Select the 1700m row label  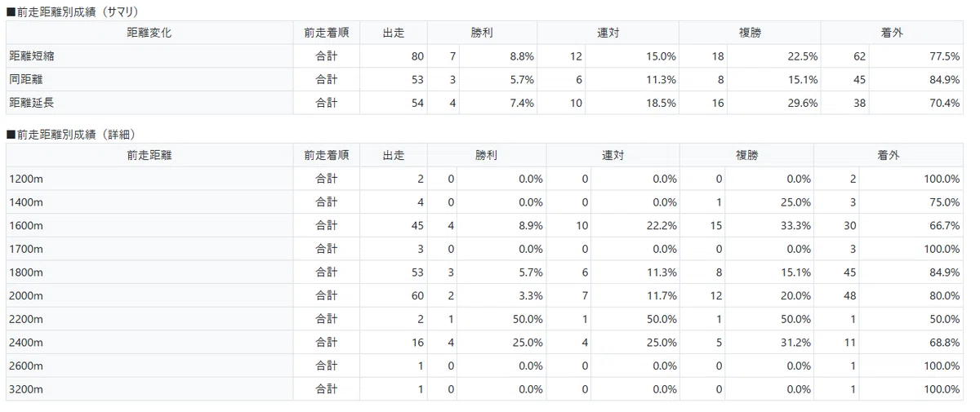coord(26,249)
